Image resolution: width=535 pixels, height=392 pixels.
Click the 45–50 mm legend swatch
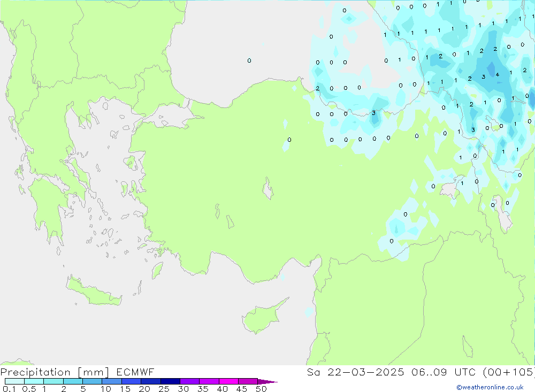(x=248, y=381)
